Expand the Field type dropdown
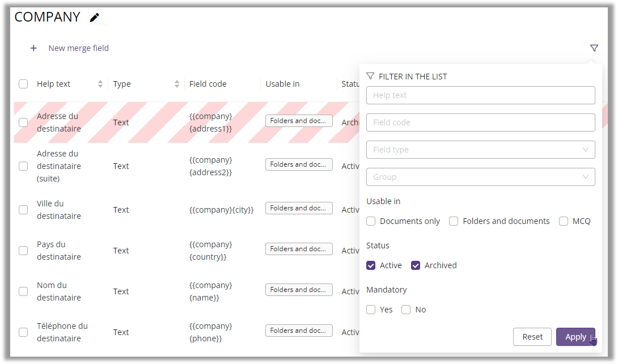The width and height of the screenshot is (618, 364). 480,150
